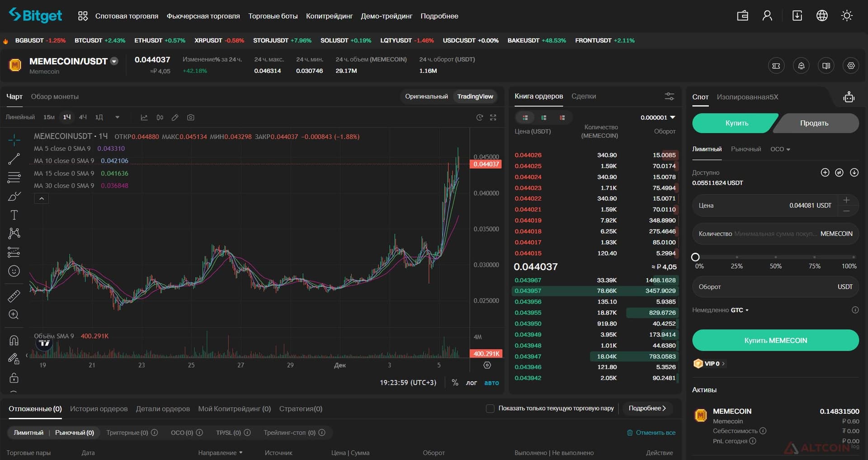Viewport: 868px width, 460px height.
Task: Switch to Обзор монеты tab
Action: pyautogui.click(x=55, y=97)
